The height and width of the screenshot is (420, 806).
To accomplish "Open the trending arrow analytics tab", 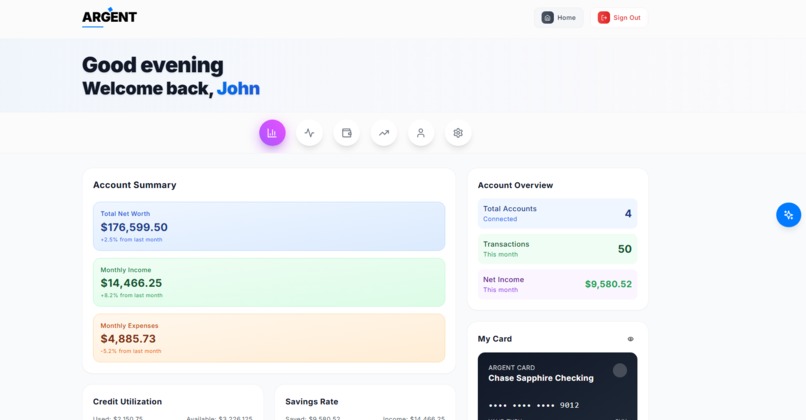I will point(384,133).
